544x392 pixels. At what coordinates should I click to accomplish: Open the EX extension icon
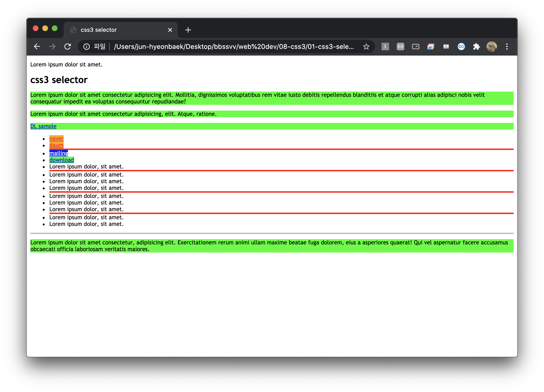[x=400, y=47]
